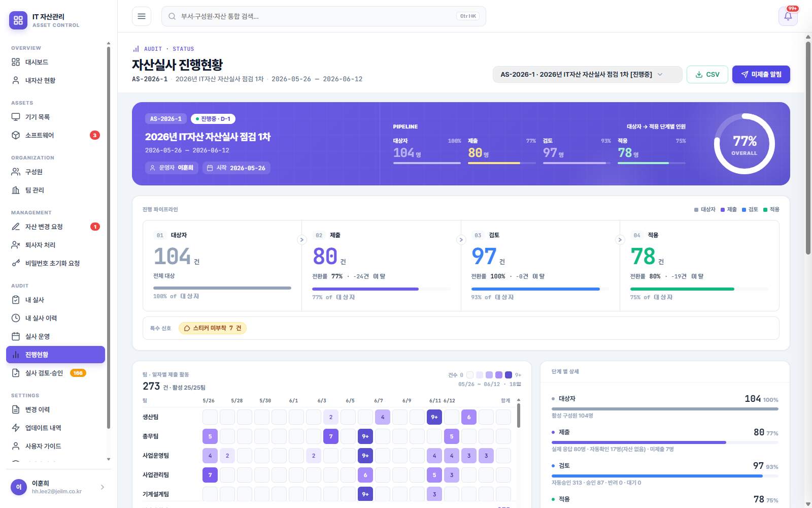812x508 pixels.
Task: Click the 77% OVERALL progress ring
Action: tap(745, 144)
